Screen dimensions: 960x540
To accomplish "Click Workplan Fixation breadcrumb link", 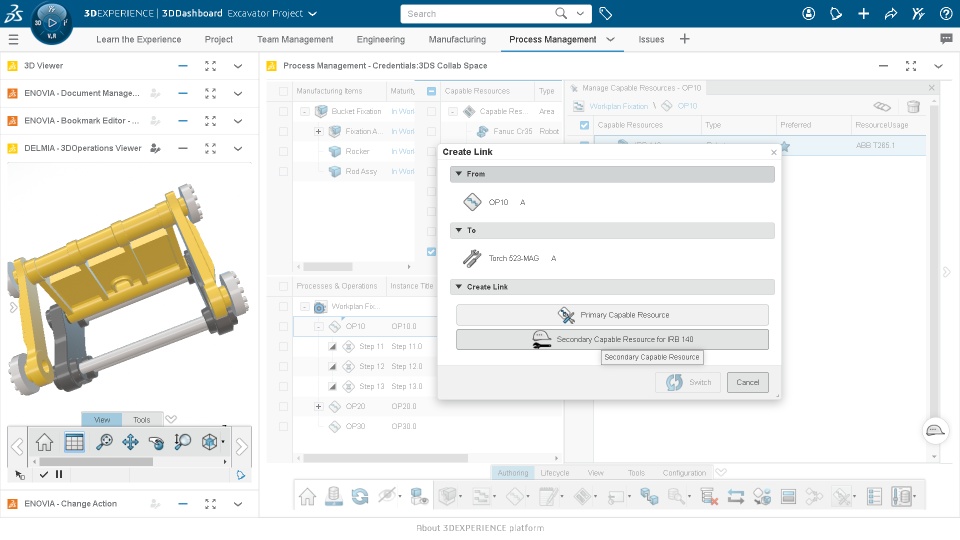I will point(618,107).
